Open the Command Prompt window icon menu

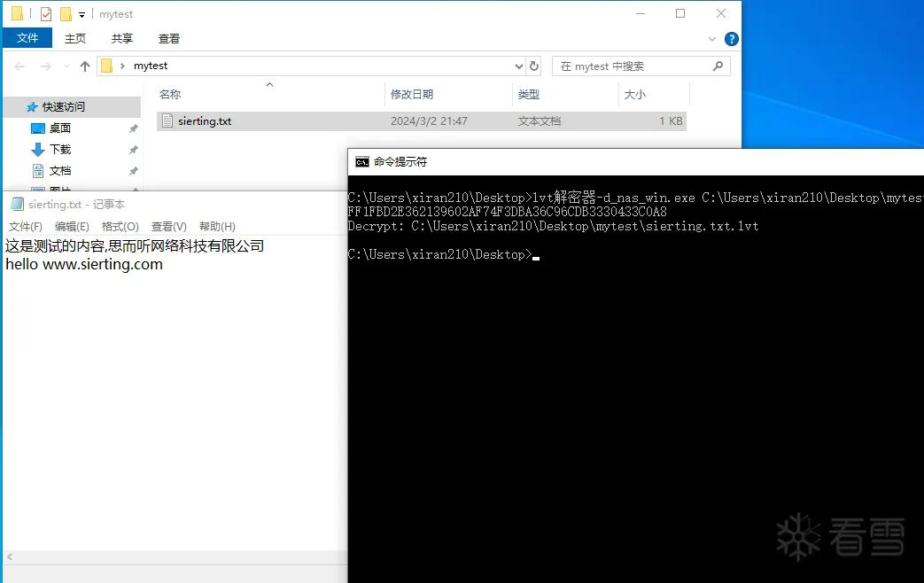[361, 162]
